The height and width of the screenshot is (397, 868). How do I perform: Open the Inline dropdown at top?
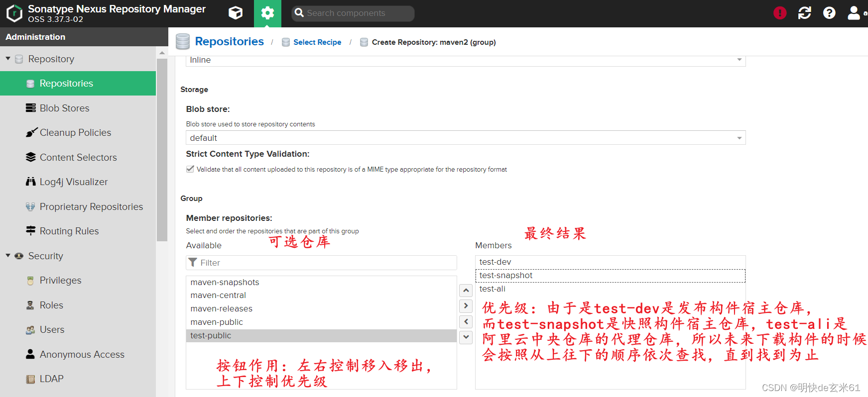click(x=466, y=60)
